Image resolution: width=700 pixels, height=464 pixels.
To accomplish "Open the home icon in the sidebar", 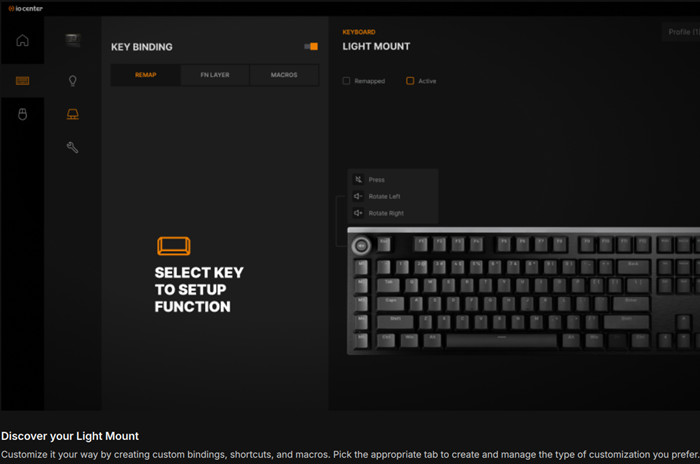I will click(x=22, y=41).
